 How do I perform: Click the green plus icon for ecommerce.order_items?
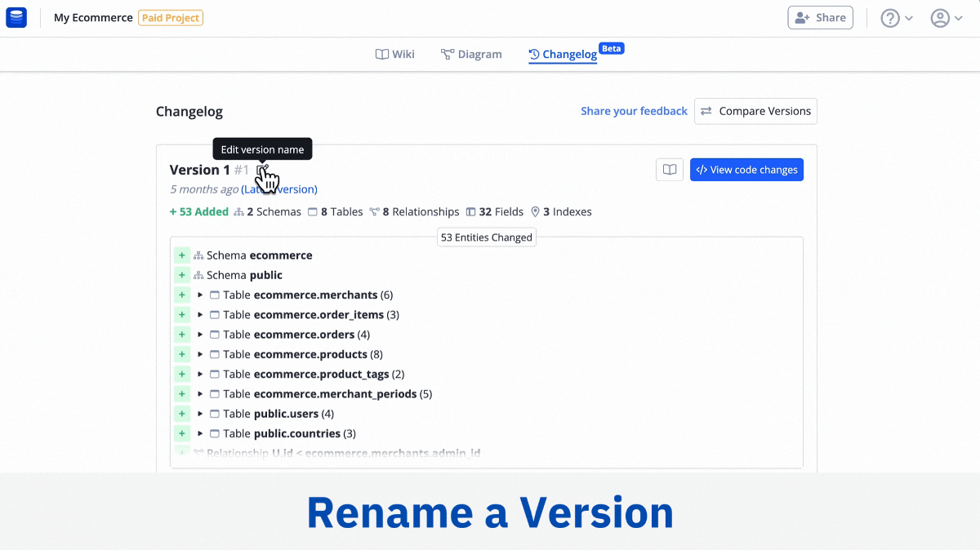click(182, 314)
